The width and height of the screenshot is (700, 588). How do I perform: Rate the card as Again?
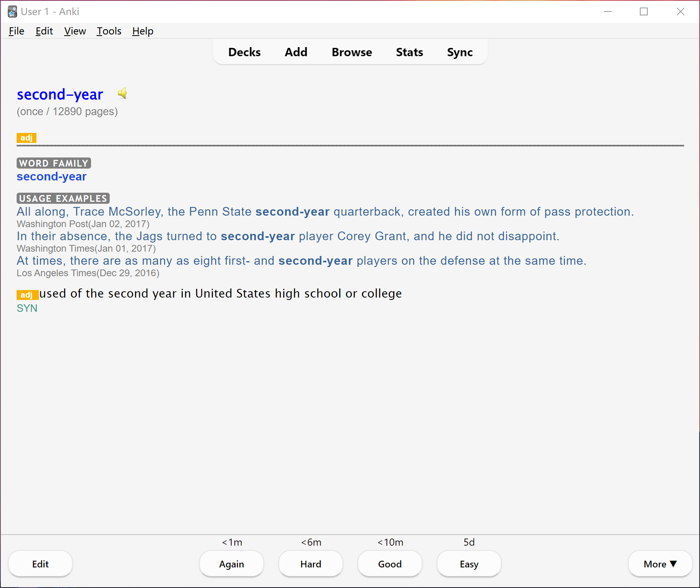tap(232, 564)
